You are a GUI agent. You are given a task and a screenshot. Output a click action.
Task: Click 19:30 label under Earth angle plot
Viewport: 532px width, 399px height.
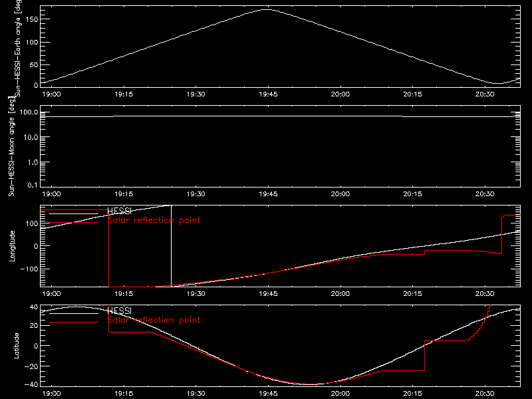(196, 94)
